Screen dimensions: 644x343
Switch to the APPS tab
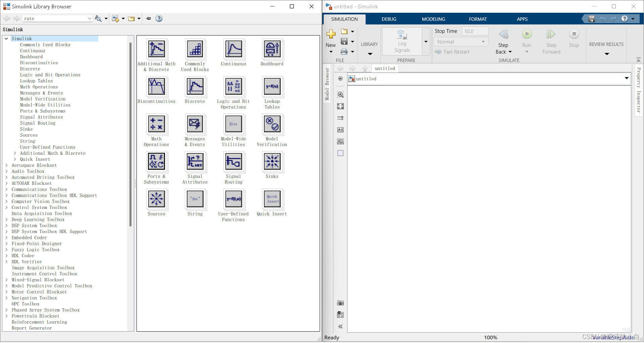(x=522, y=19)
